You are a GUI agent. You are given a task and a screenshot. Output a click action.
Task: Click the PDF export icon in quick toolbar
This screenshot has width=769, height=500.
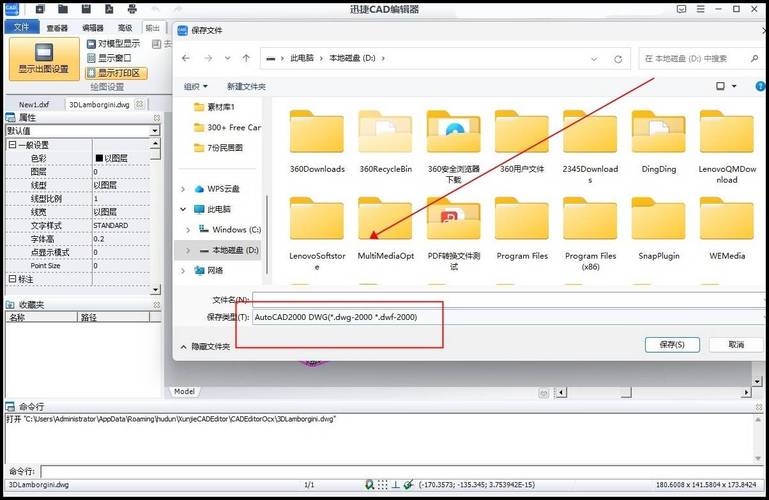[109, 9]
